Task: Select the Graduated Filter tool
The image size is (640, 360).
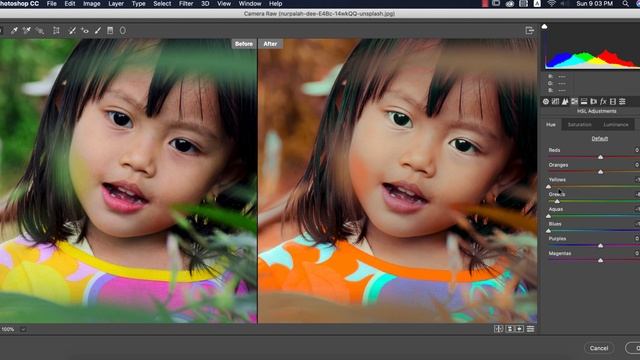Action: [x=110, y=31]
